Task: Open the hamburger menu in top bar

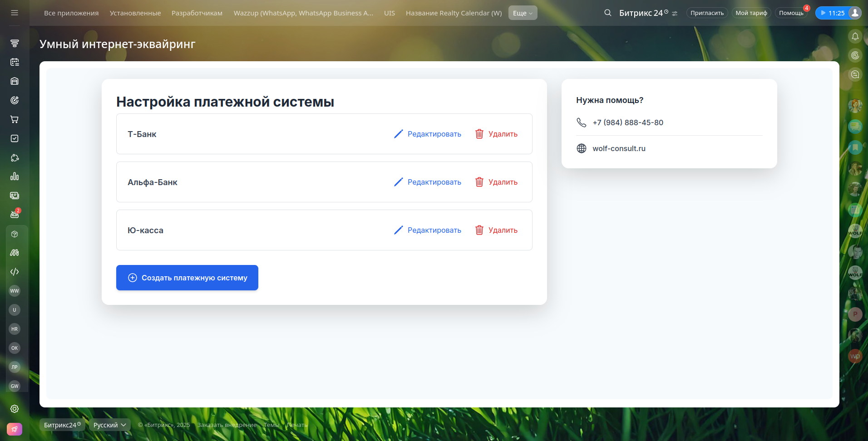Action: coord(15,13)
